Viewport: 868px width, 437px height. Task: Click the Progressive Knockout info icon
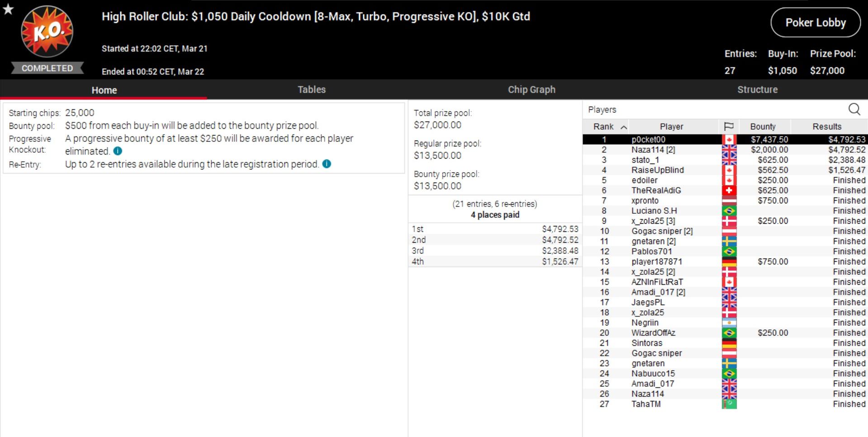coord(118,151)
